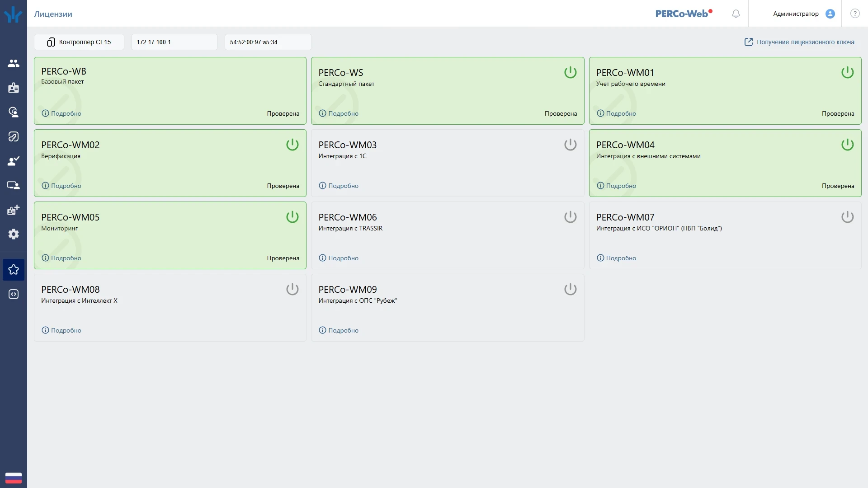Enable PERCo-WM03 Интеграция с 1С license

point(571,145)
